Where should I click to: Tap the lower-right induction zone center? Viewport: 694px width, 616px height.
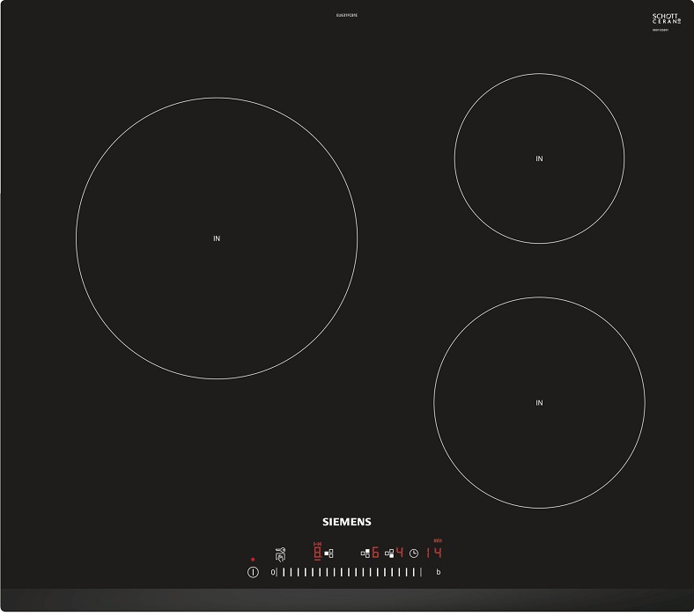point(539,402)
